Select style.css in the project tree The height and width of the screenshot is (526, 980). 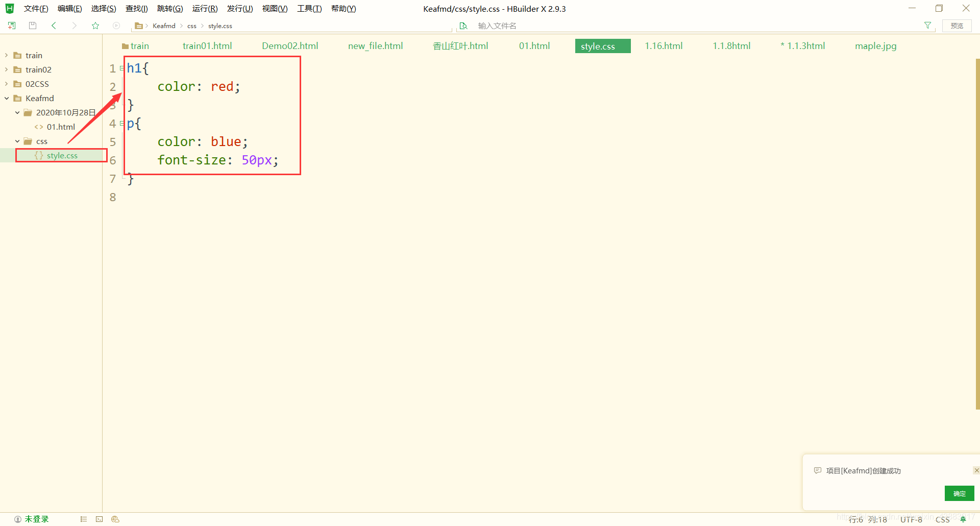(x=61, y=155)
